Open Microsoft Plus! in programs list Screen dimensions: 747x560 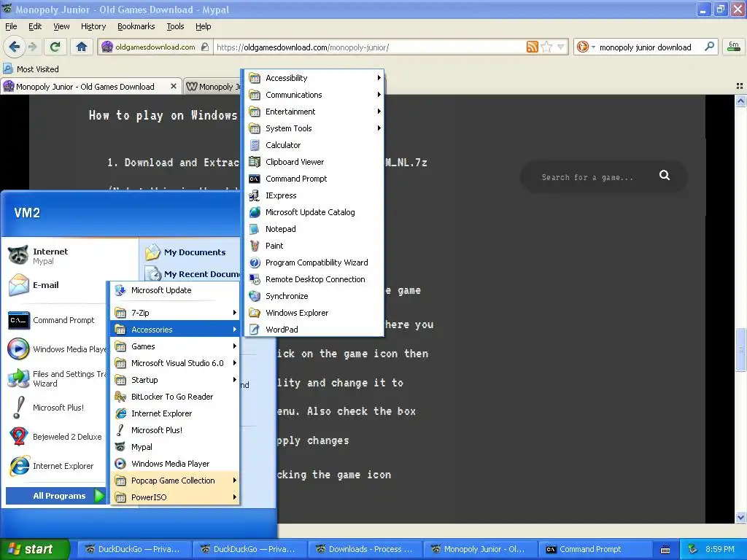point(175,430)
